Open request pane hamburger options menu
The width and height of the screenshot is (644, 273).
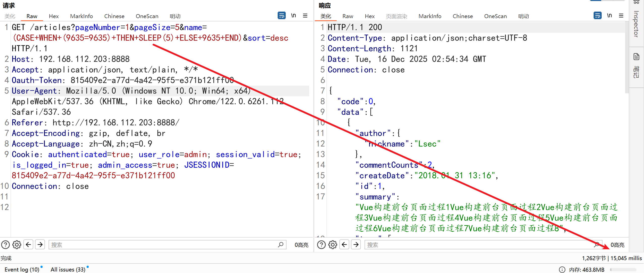point(305,16)
